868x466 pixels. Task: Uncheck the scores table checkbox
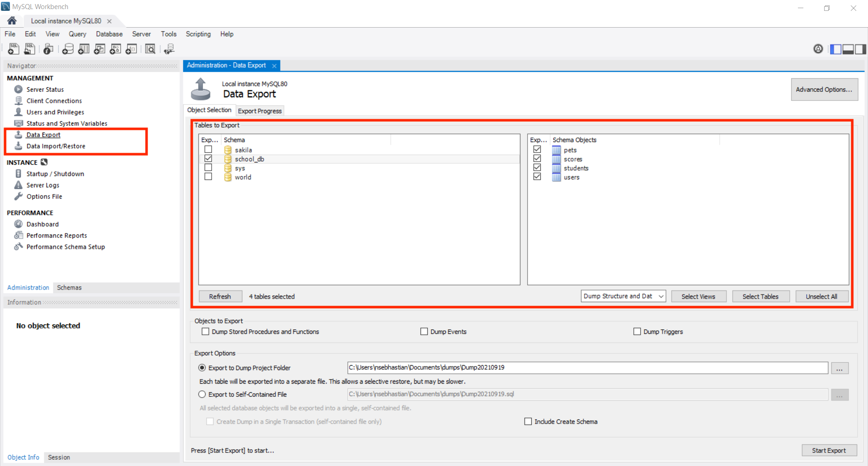coord(537,158)
